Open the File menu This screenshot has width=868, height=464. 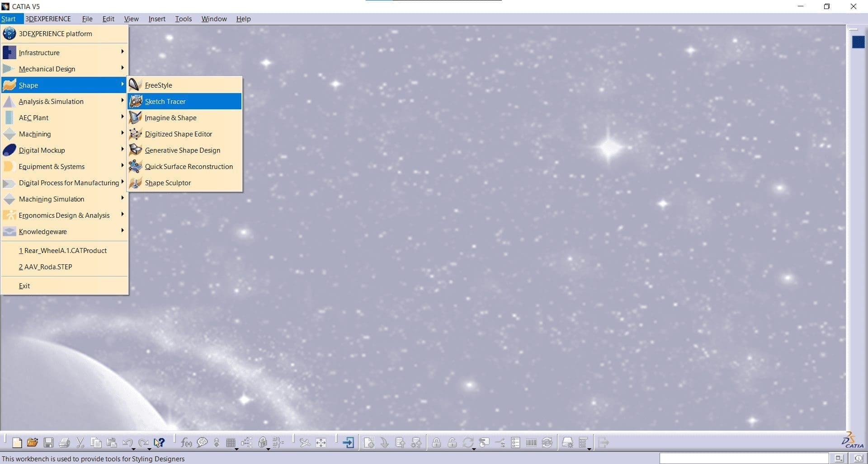[x=87, y=19]
